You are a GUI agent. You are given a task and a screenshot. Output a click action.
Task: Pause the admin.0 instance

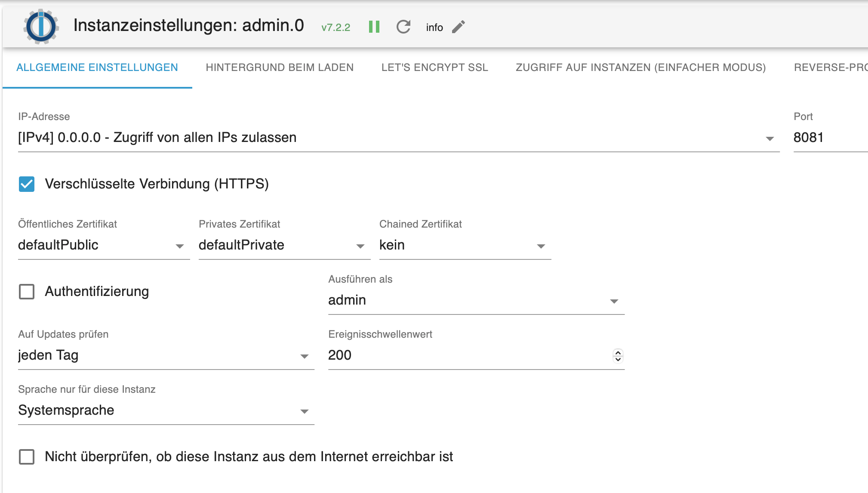pos(374,27)
